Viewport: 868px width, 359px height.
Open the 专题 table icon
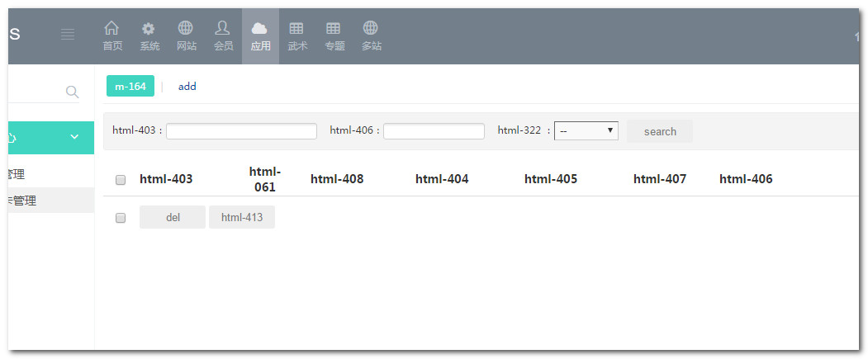pyautogui.click(x=334, y=30)
